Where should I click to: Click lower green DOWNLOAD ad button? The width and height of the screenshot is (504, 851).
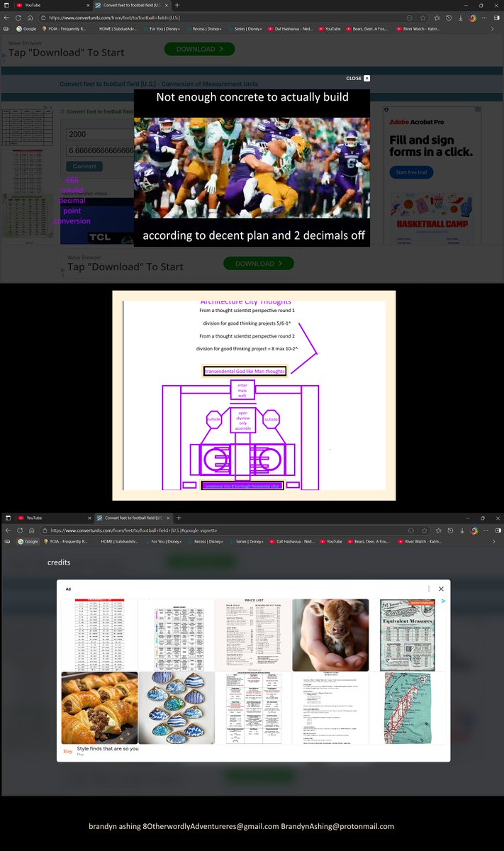(258, 263)
